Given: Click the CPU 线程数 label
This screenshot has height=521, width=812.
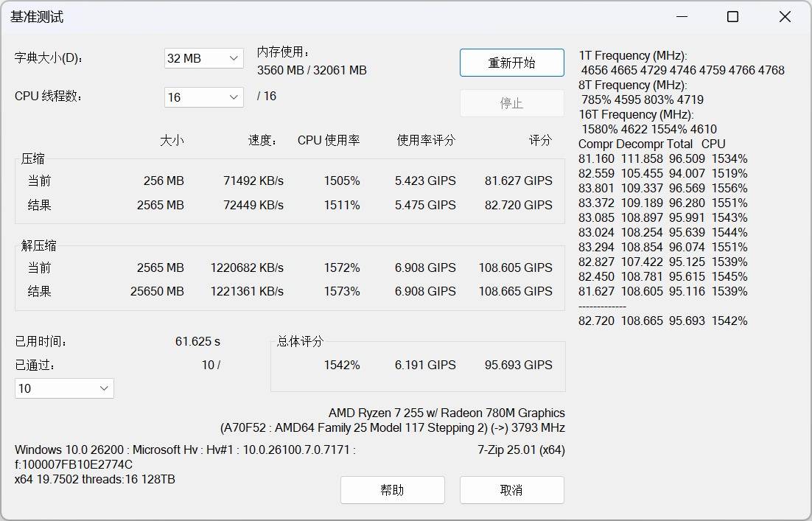Looking at the screenshot, I should pyautogui.click(x=48, y=97).
